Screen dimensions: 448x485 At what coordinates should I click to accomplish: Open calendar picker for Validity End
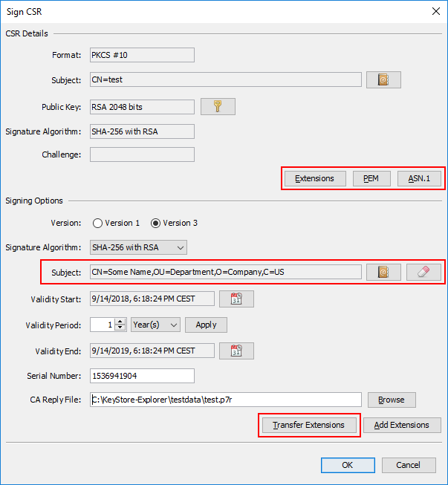pos(236,351)
